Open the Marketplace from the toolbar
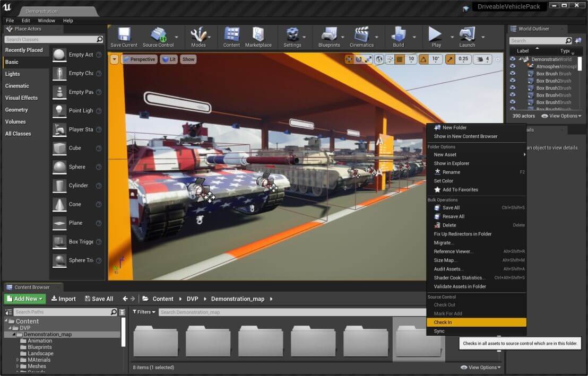 pyautogui.click(x=258, y=34)
